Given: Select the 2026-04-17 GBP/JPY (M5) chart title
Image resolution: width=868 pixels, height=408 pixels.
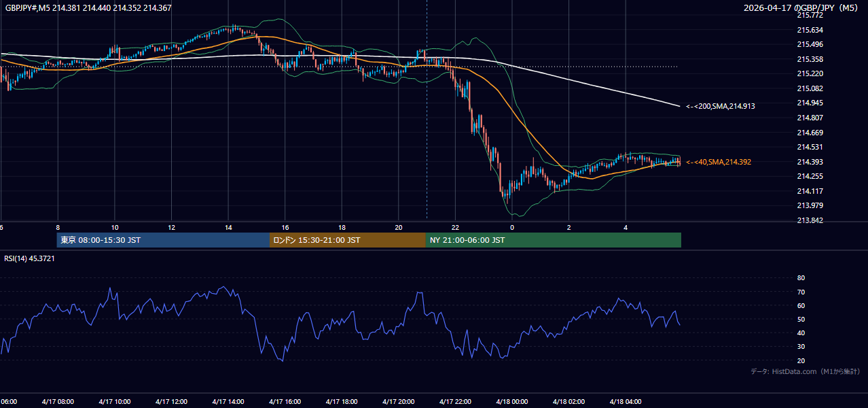Looking at the screenshot, I should tap(801, 8).
